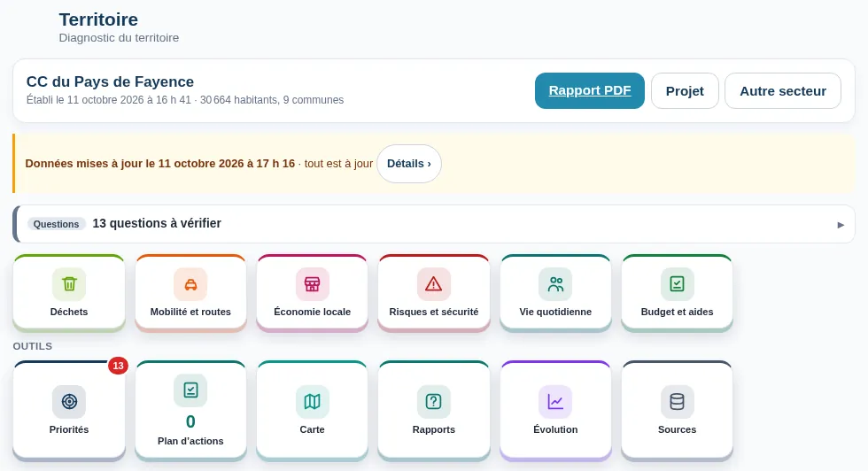Select the Économie locale shop icon
This screenshot has height=471, width=868.
pos(312,284)
